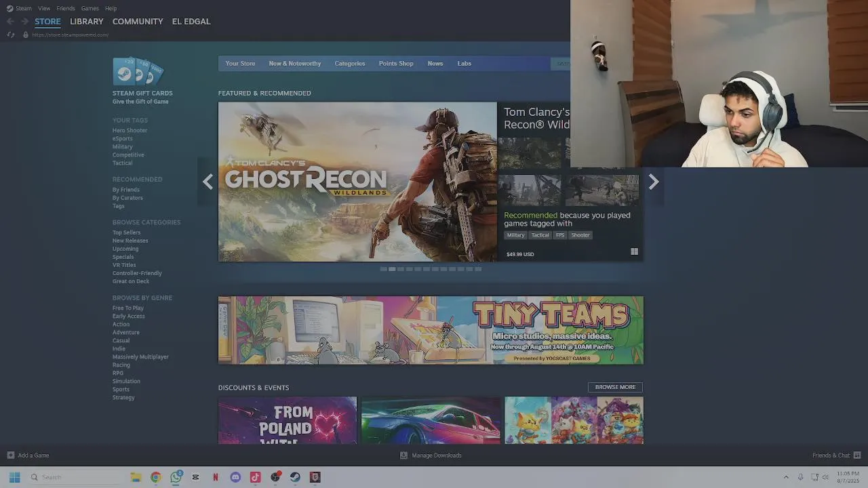Viewport: 868px width, 488px height.
Task: Open the Windows Start menu
Action: [x=14, y=477]
